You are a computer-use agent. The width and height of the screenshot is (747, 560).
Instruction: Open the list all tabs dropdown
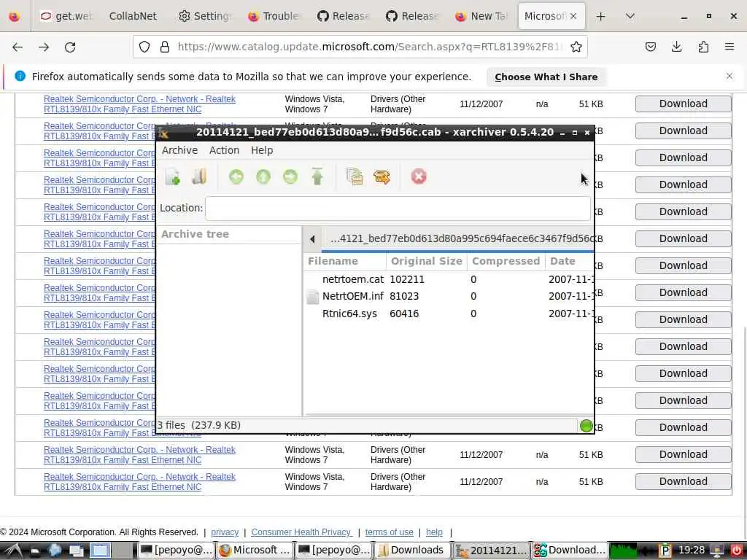click(630, 16)
